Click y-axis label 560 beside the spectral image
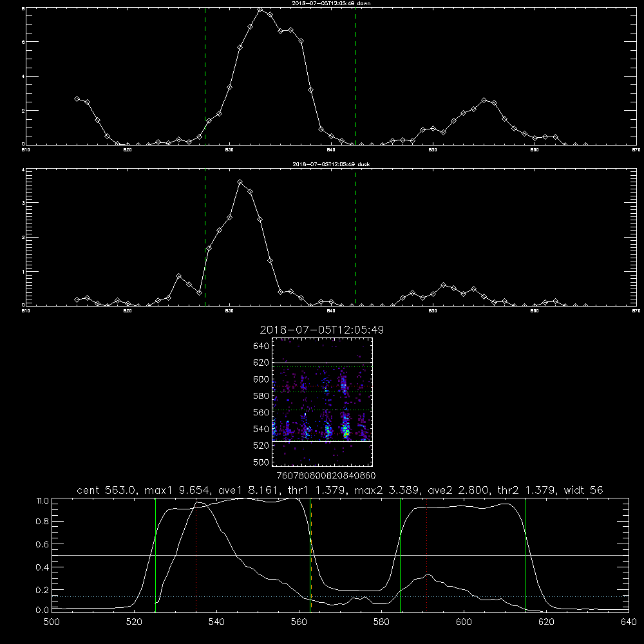This screenshot has width=644, height=644. click(261, 412)
